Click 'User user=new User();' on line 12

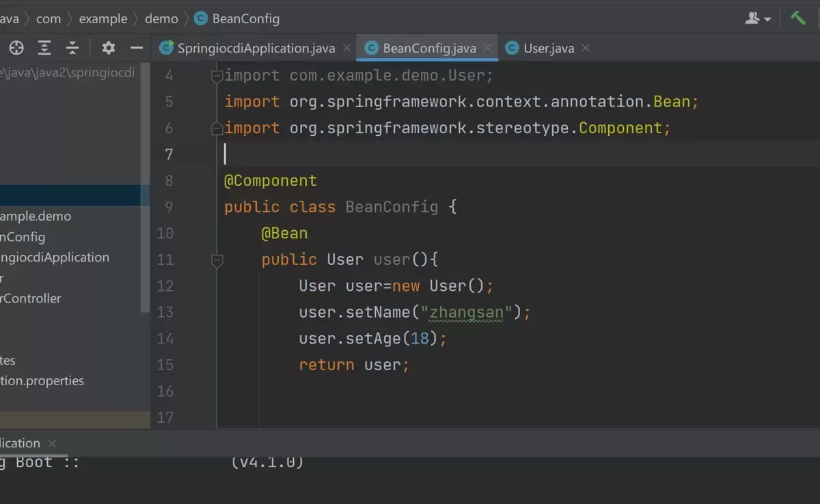click(396, 286)
